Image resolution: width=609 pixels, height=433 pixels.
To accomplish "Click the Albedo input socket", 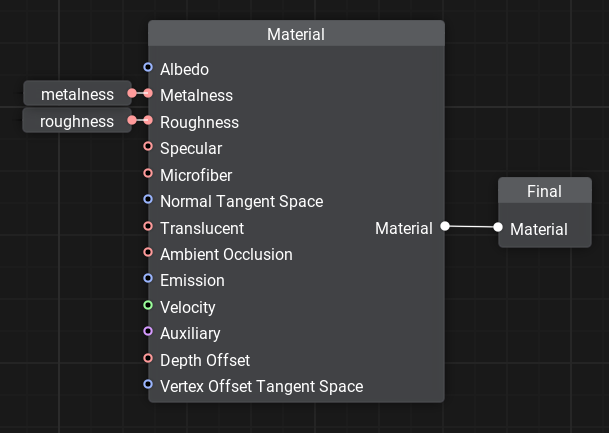I will [148, 68].
